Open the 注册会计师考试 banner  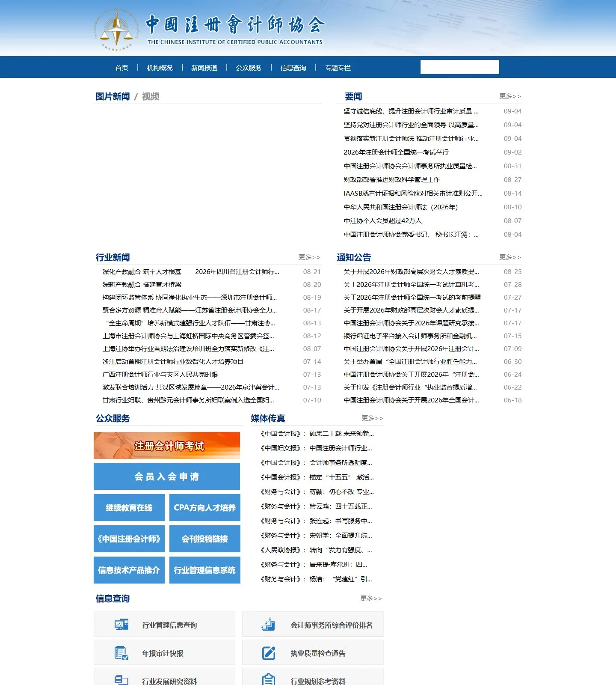167,446
